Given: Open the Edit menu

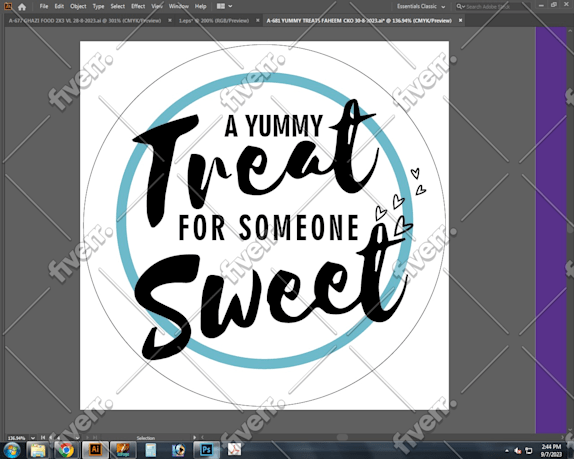Looking at the screenshot, I should tap(59, 6).
